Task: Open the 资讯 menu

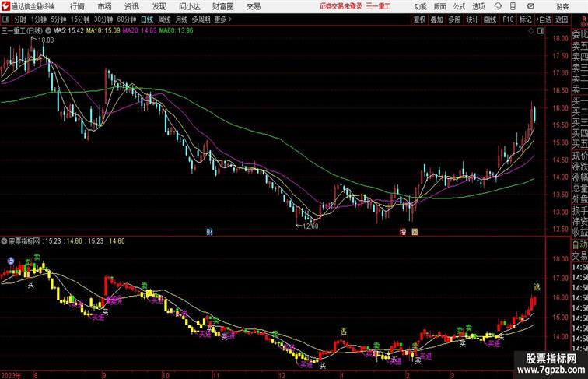Action: coord(131,6)
